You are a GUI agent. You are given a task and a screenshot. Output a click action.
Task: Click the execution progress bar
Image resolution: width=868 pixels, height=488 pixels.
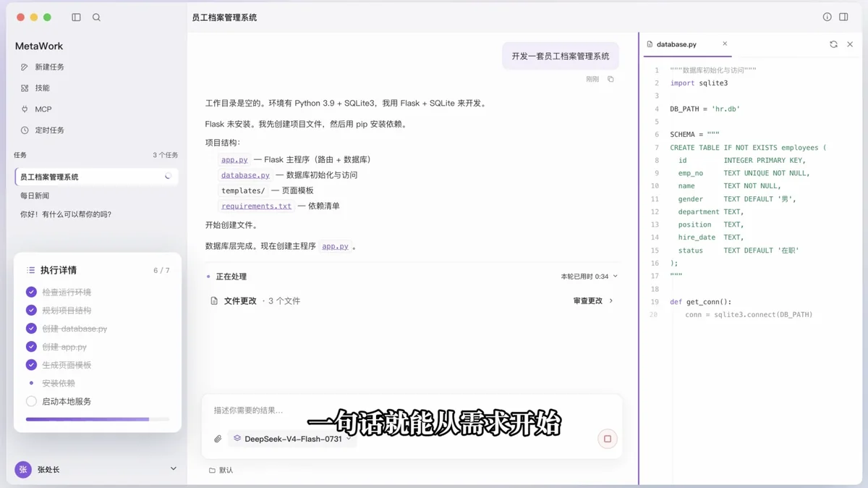pyautogui.click(x=98, y=419)
